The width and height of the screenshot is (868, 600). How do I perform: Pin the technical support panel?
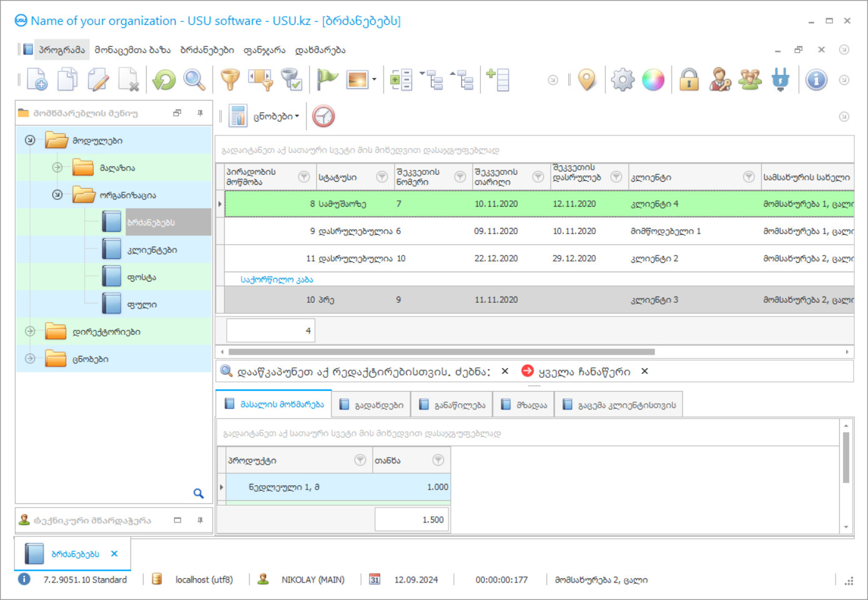[x=200, y=520]
